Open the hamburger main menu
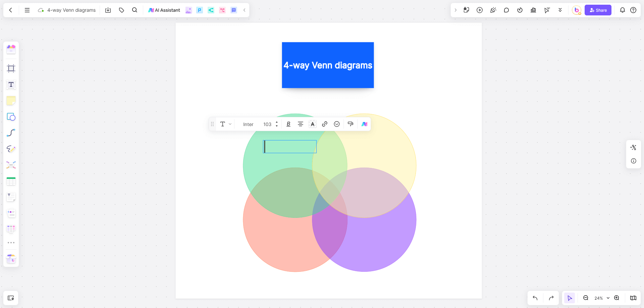Image resolution: width=644 pixels, height=308 pixels. tap(27, 10)
